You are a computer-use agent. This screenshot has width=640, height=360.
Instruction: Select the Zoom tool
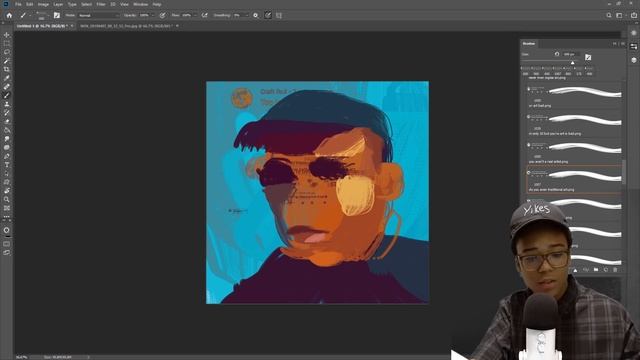(x=7, y=199)
